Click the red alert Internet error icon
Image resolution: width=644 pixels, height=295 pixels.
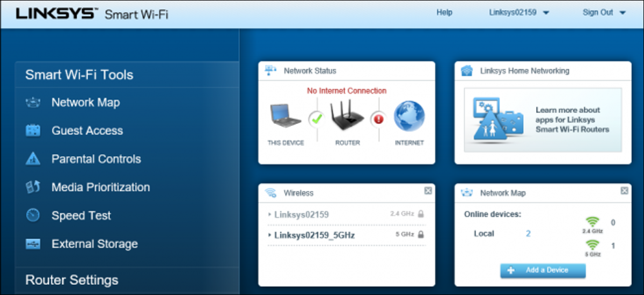(x=379, y=118)
